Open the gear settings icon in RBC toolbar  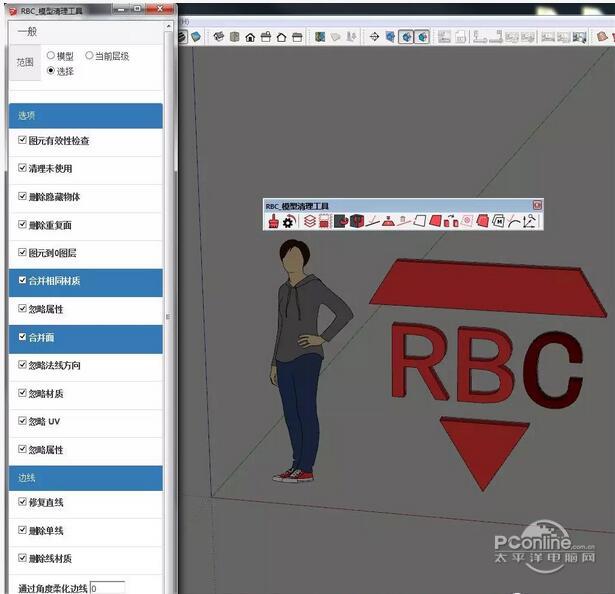pos(288,221)
